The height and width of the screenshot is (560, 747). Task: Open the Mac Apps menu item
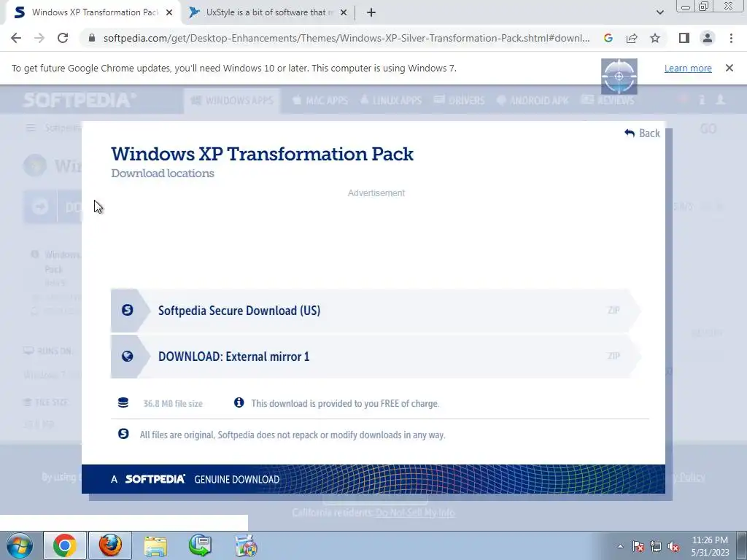[x=320, y=101]
